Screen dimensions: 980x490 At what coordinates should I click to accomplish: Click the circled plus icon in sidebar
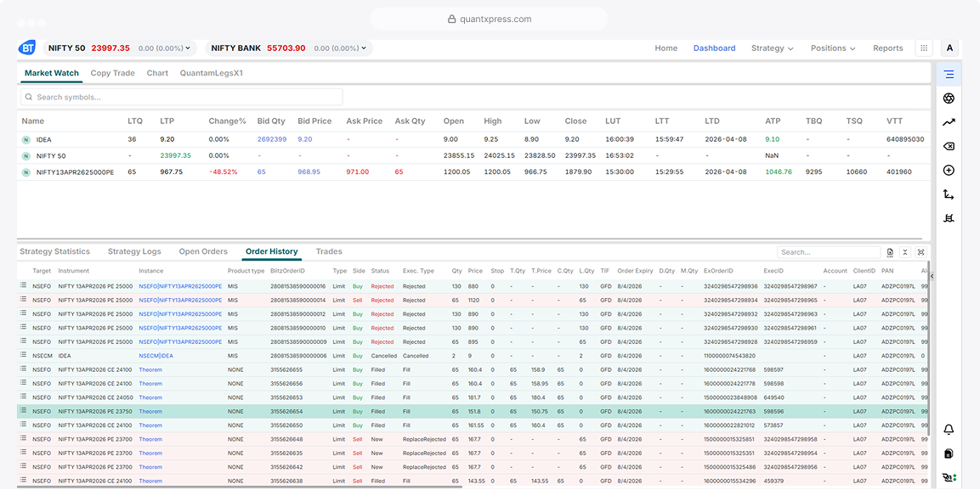[x=949, y=171]
